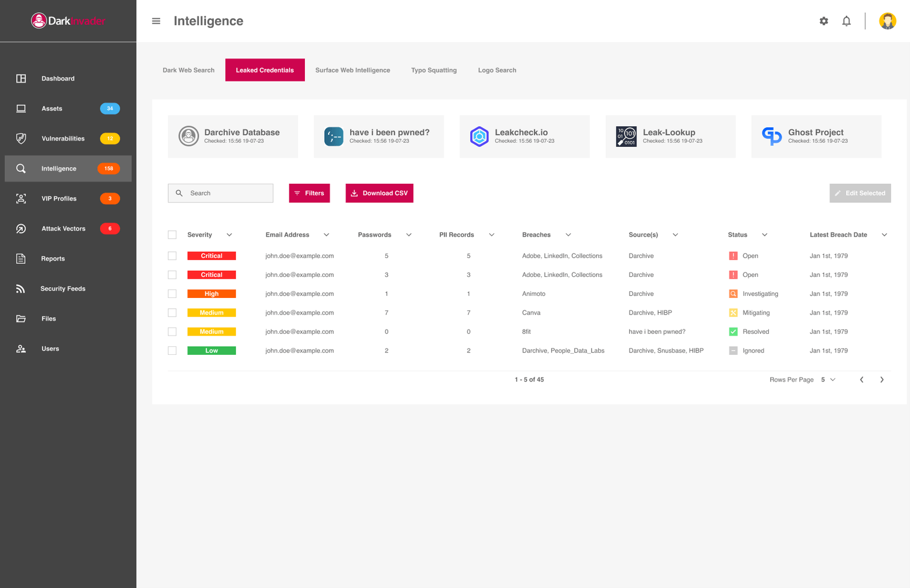Click the notifications bell icon
The width and height of the screenshot is (910, 588).
(x=846, y=20)
